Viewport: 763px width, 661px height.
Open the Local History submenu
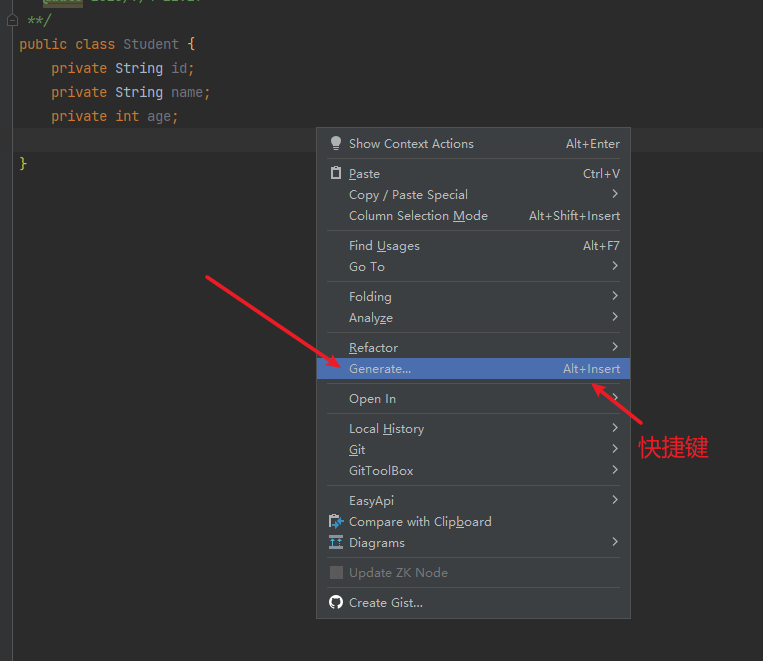386,428
